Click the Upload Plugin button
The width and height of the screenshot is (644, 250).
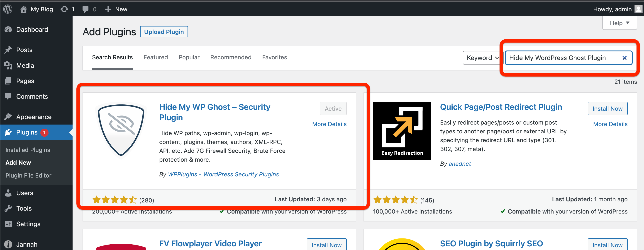(164, 32)
